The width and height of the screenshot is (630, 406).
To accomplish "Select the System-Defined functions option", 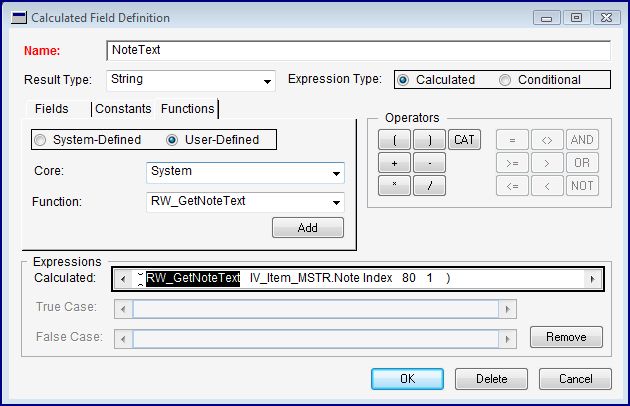I will [41, 140].
